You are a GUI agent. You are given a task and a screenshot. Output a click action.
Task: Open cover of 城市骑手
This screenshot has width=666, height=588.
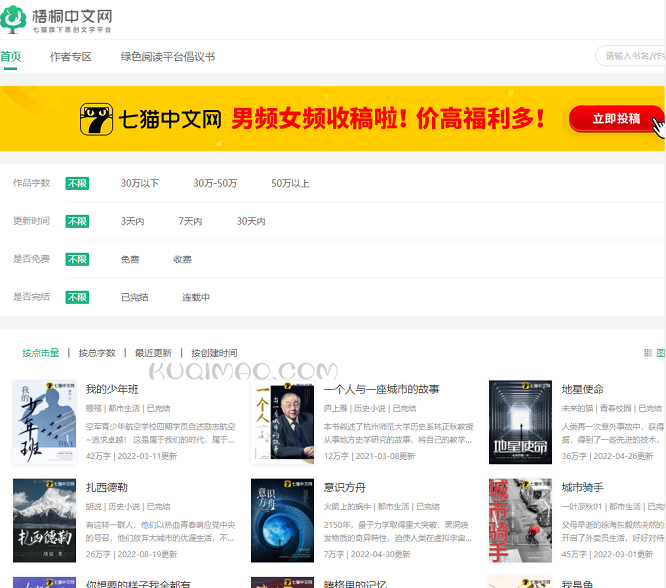pyautogui.click(x=520, y=520)
